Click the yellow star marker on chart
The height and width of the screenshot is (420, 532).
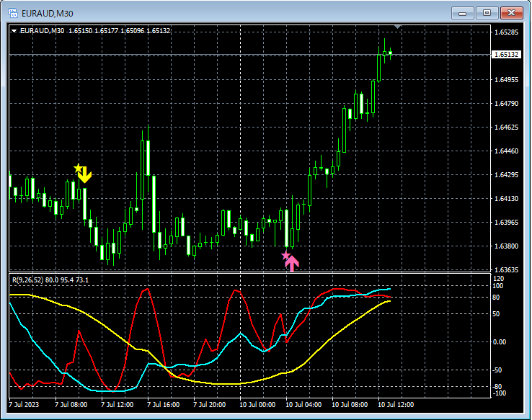click(78, 168)
